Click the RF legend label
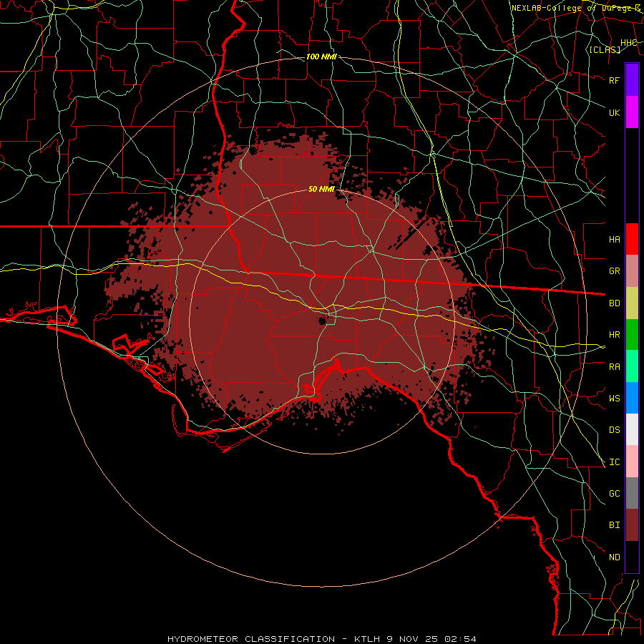Screen dimensions: 644x644 point(614,80)
